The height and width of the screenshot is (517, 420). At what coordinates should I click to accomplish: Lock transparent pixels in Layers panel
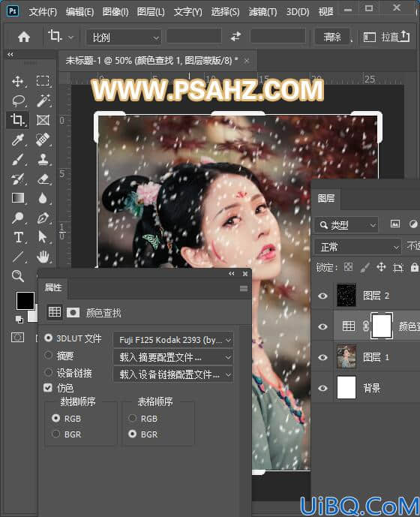[x=348, y=266]
